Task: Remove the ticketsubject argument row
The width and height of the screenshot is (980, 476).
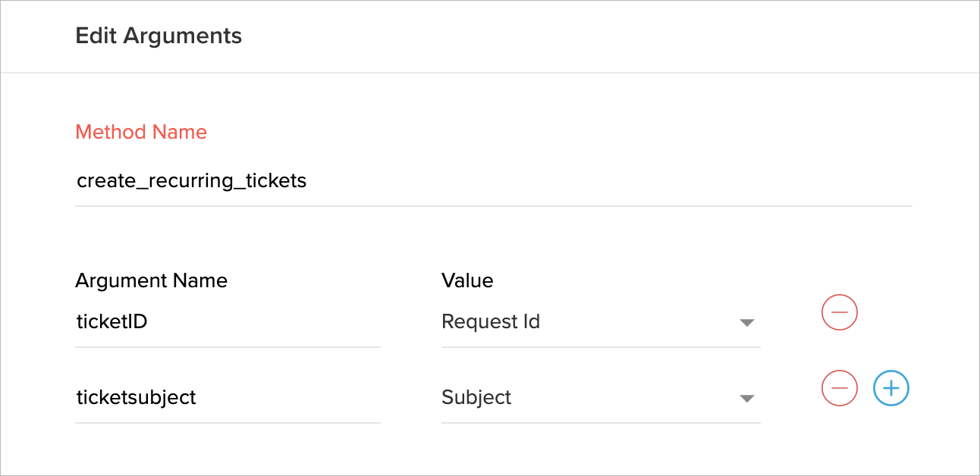Action: click(839, 388)
